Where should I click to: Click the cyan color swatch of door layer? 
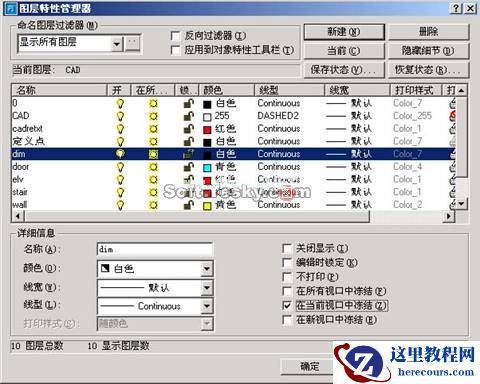(x=207, y=167)
